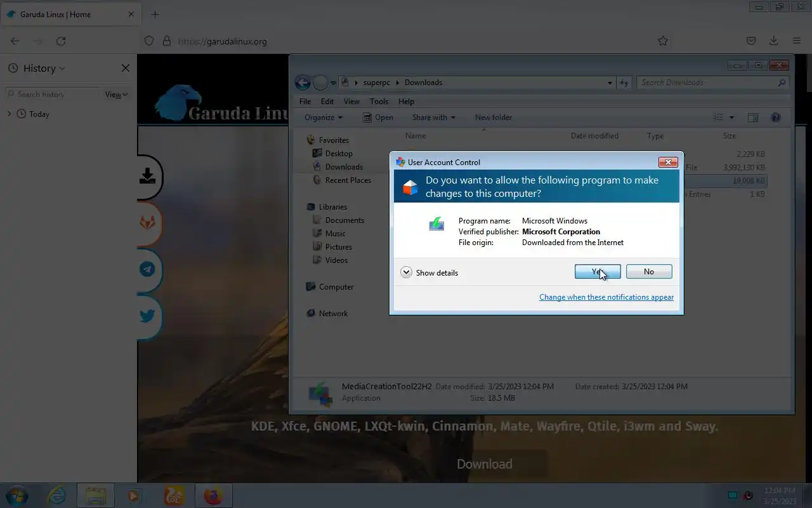The image size is (812, 508).
Task: Click New folder in Explorer toolbar
Action: coord(494,117)
